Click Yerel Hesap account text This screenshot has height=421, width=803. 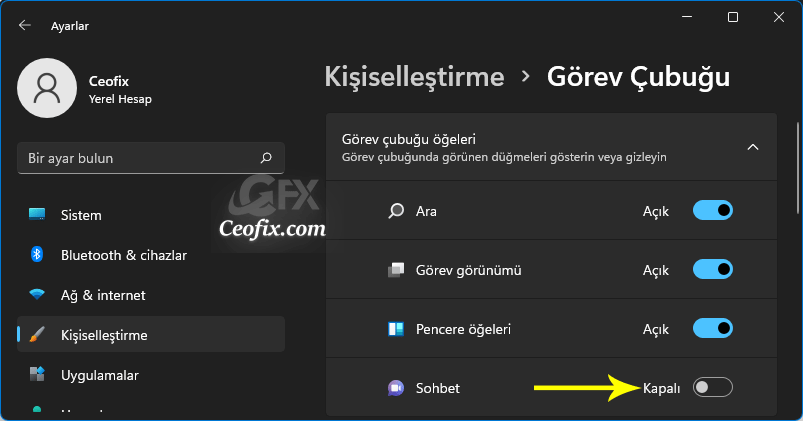tap(120, 99)
